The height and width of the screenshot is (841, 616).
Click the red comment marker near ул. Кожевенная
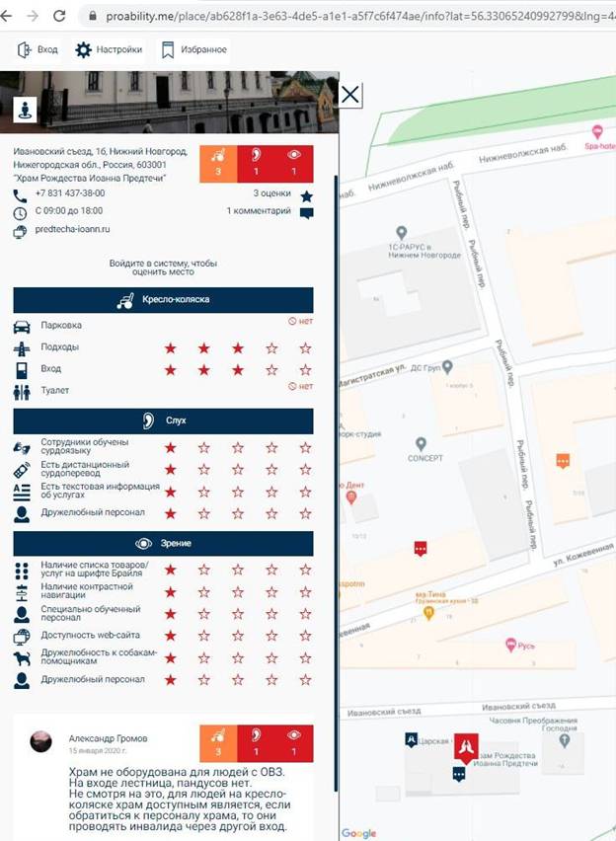pyautogui.click(x=421, y=548)
